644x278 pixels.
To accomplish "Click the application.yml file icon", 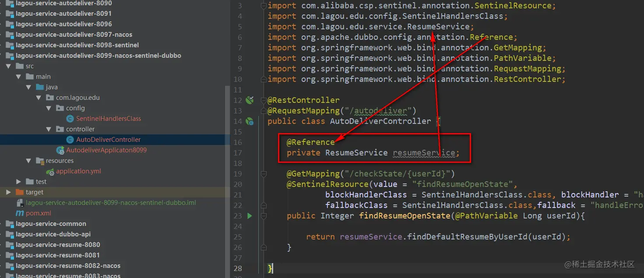I will click(50, 171).
